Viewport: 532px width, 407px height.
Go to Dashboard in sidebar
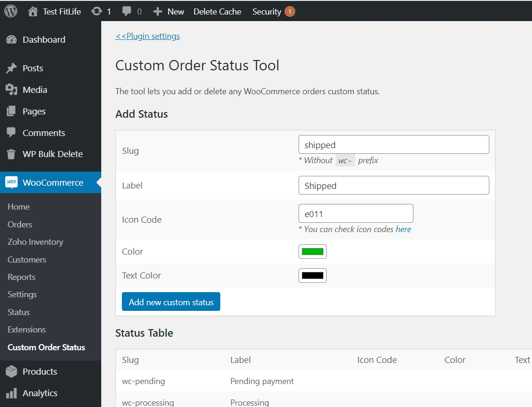(44, 40)
